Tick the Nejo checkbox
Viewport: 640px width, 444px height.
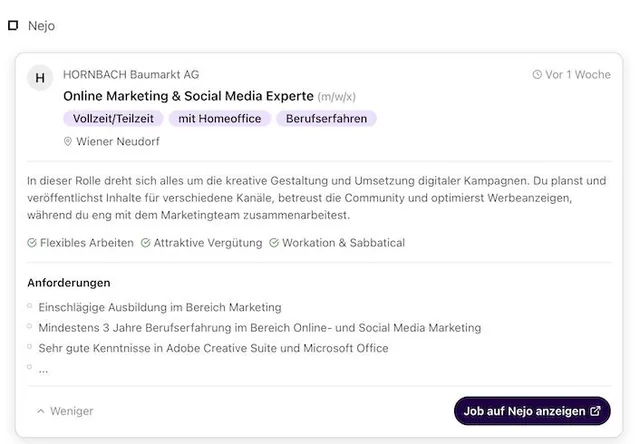13,26
